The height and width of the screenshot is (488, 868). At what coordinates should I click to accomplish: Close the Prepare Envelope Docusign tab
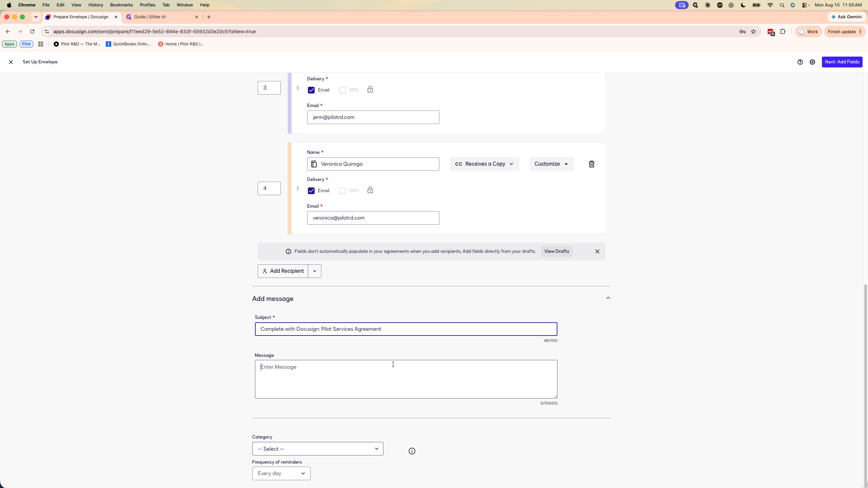[x=116, y=17]
